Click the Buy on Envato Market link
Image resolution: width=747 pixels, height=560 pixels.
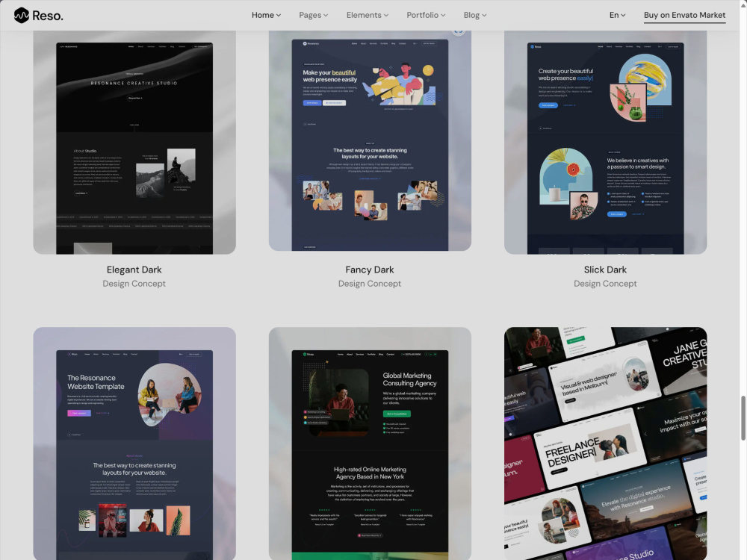point(684,15)
